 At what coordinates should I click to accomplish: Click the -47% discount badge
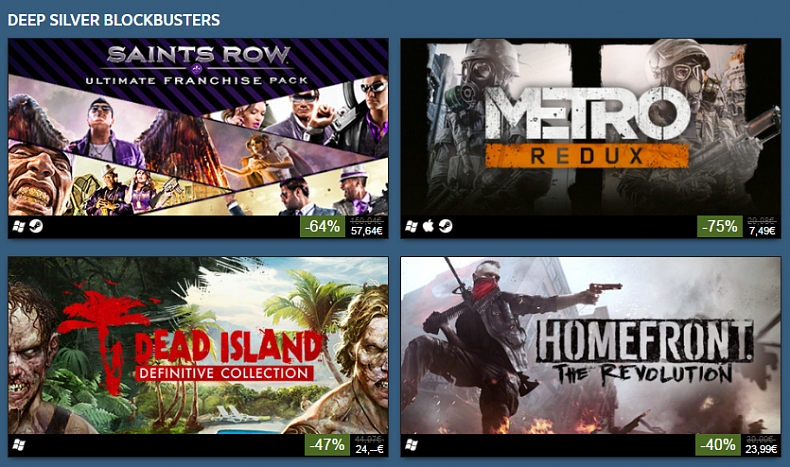click(327, 445)
